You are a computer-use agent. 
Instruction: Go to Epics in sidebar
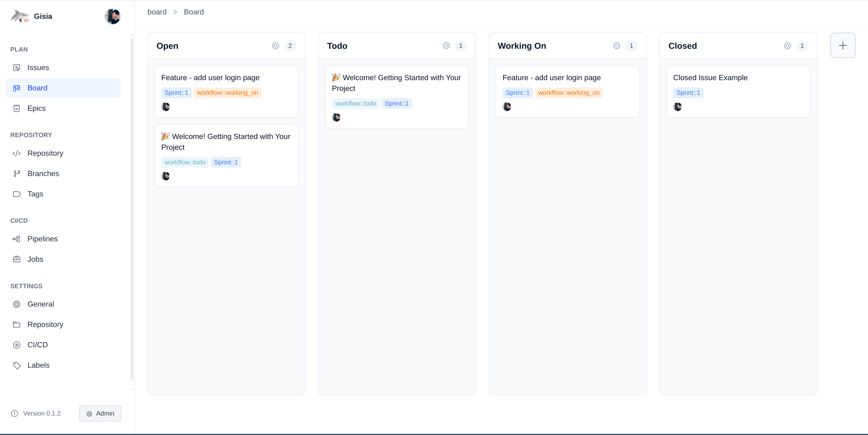[36, 109]
